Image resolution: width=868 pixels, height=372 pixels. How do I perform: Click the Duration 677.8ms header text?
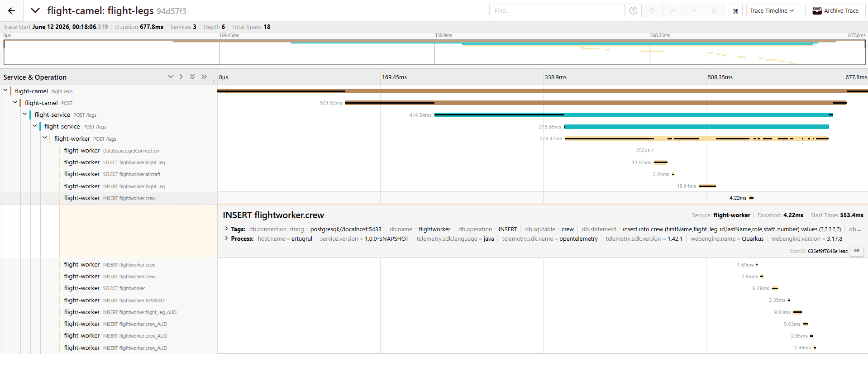tap(139, 27)
